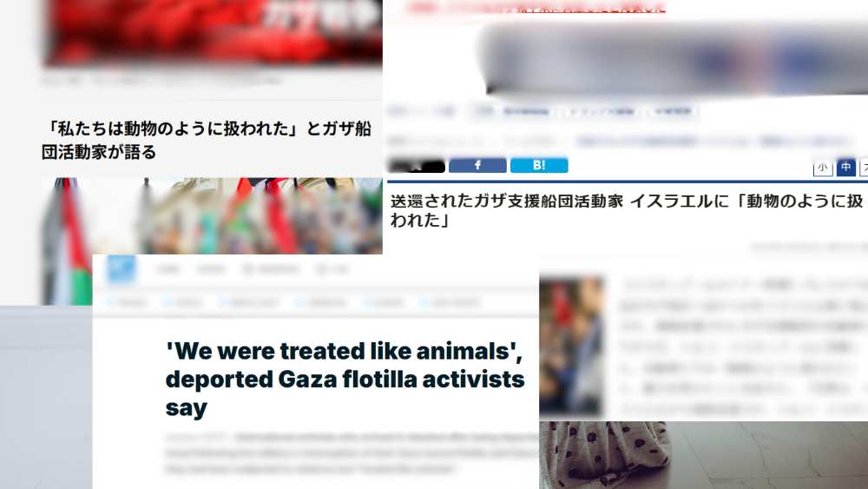Select medium font size 中

[845, 168]
